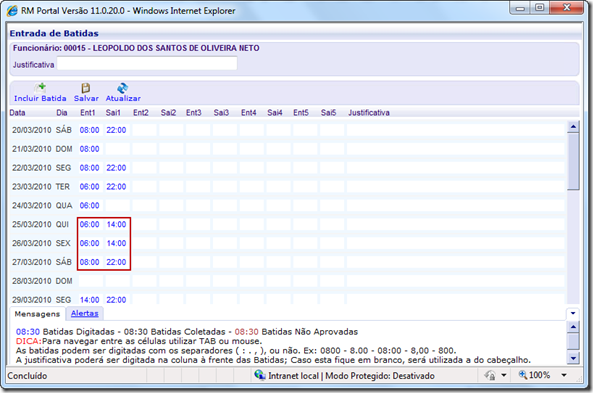Click the messages scrollbar up arrow

click(573, 326)
